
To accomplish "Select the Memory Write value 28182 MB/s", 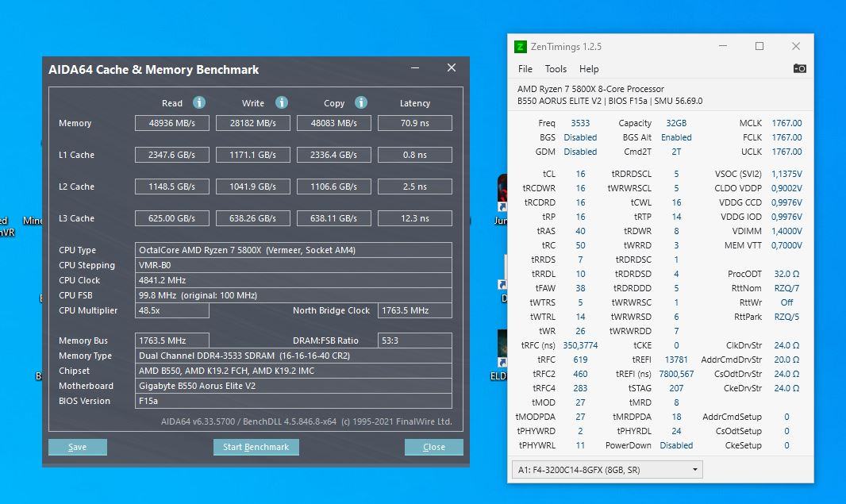I will pos(253,123).
